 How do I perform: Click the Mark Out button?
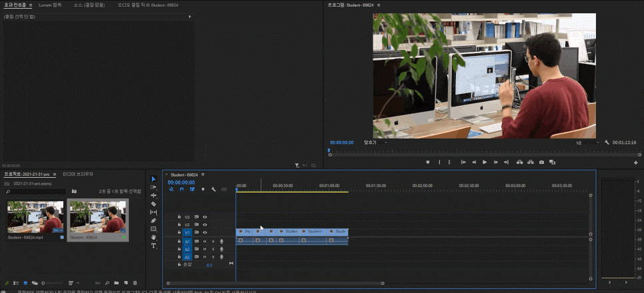click(449, 162)
